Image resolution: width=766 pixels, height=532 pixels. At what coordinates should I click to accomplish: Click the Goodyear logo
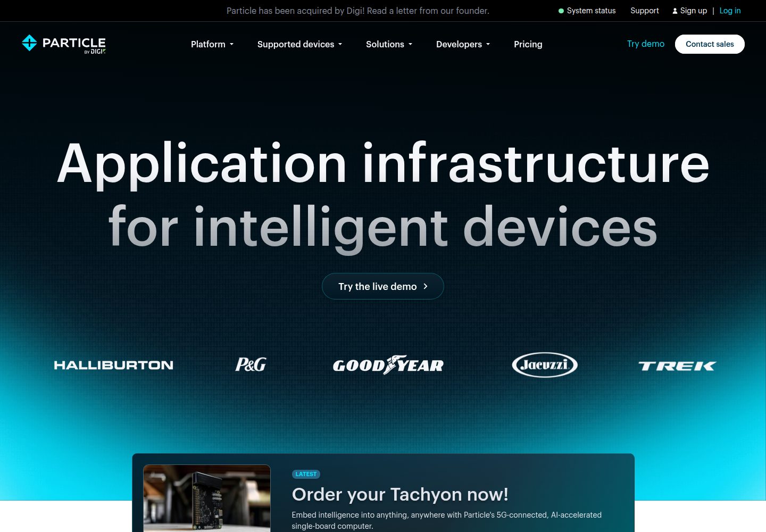coord(388,365)
